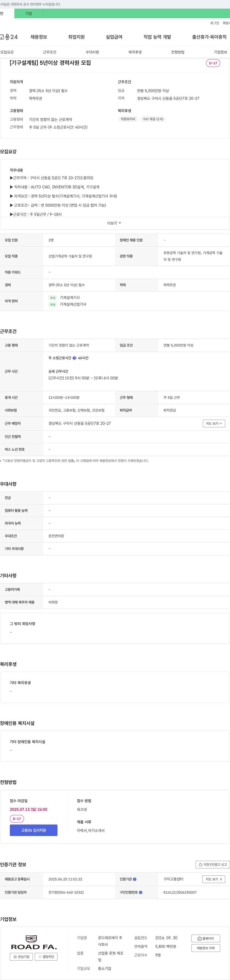The width and height of the screenshot is (230, 980).
Task: Click the 운전면허증 preferred condition
Action: point(56,536)
